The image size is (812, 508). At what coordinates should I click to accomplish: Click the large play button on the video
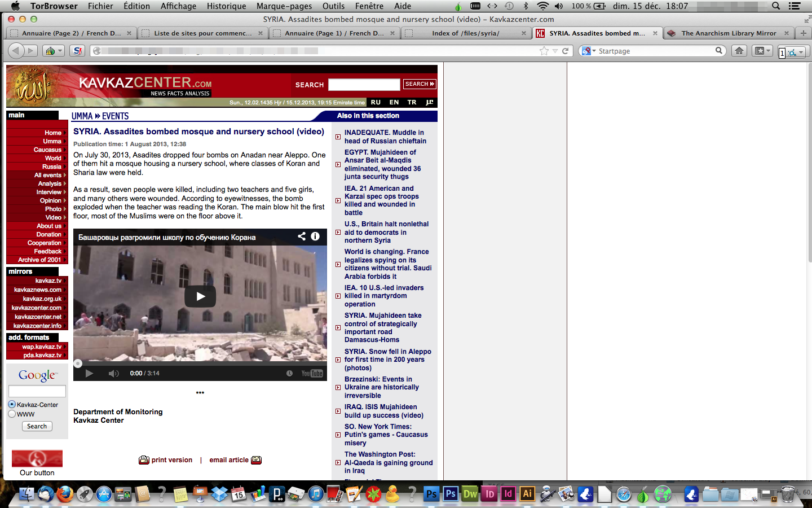pos(200,296)
